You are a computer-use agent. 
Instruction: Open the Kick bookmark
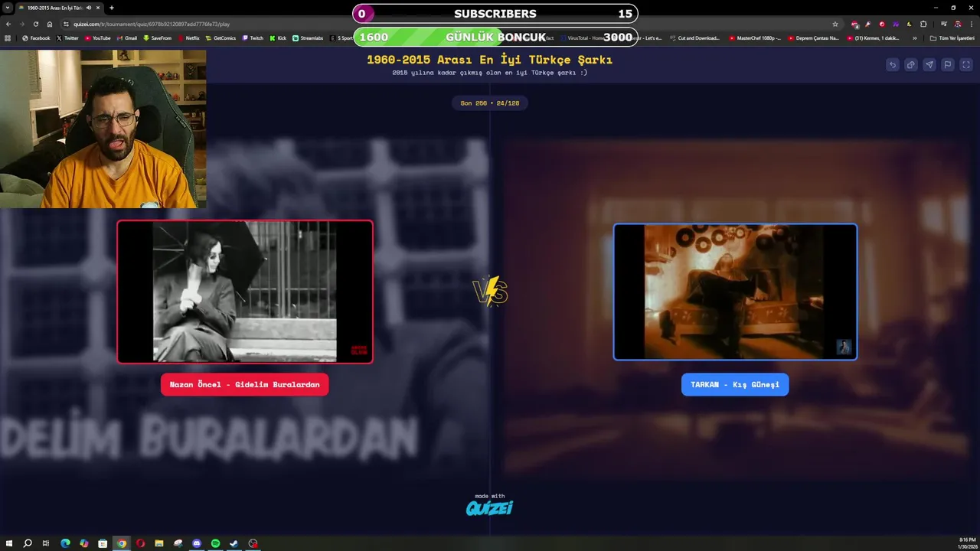[278, 37]
